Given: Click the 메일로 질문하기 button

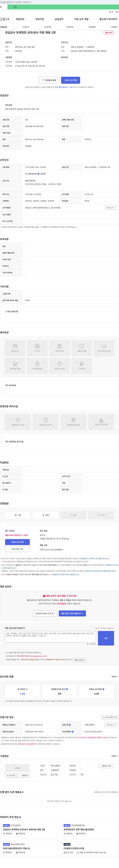Looking at the screenshot, I should [79, 660].
